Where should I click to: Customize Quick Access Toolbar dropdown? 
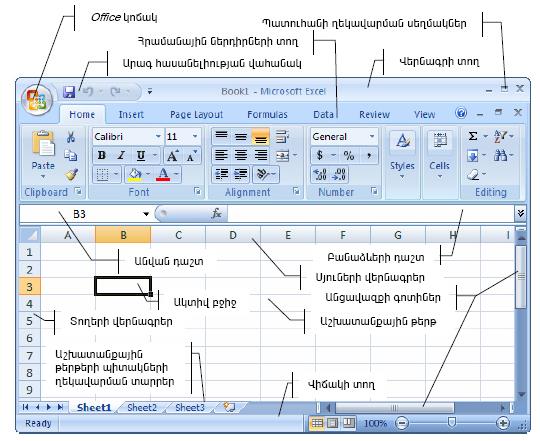point(150,92)
